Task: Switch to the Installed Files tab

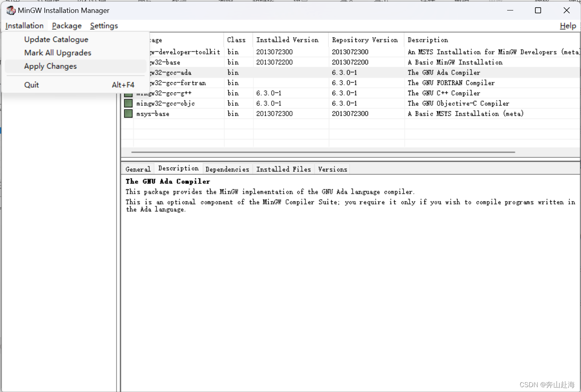Action: point(284,169)
